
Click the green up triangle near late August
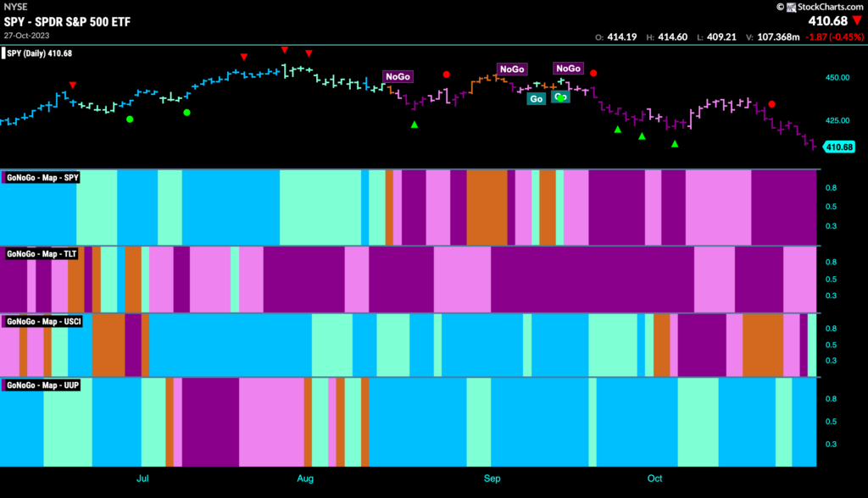pyautogui.click(x=414, y=125)
